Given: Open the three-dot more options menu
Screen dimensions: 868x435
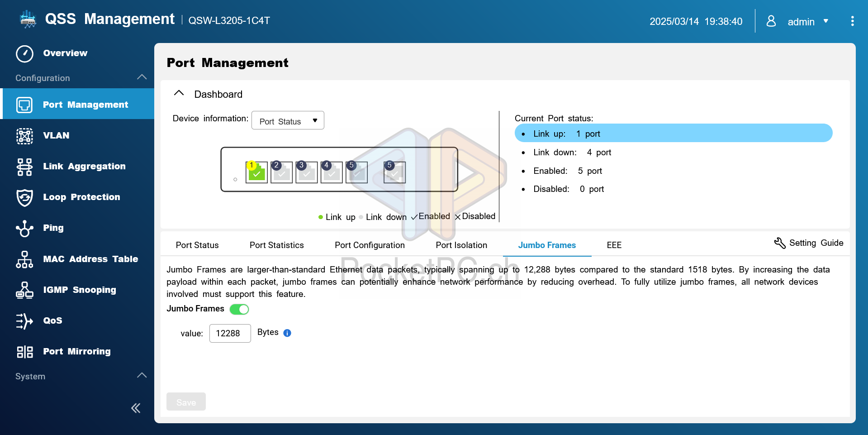Looking at the screenshot, I should pyautogui.click(x=852, y=21).
